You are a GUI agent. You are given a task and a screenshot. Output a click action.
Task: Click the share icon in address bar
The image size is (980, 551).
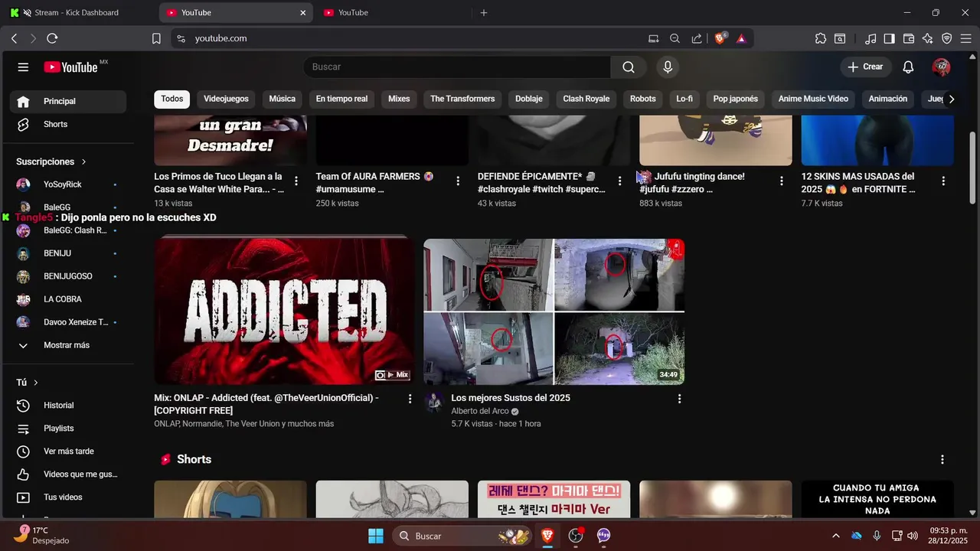[x=697, y=38]
